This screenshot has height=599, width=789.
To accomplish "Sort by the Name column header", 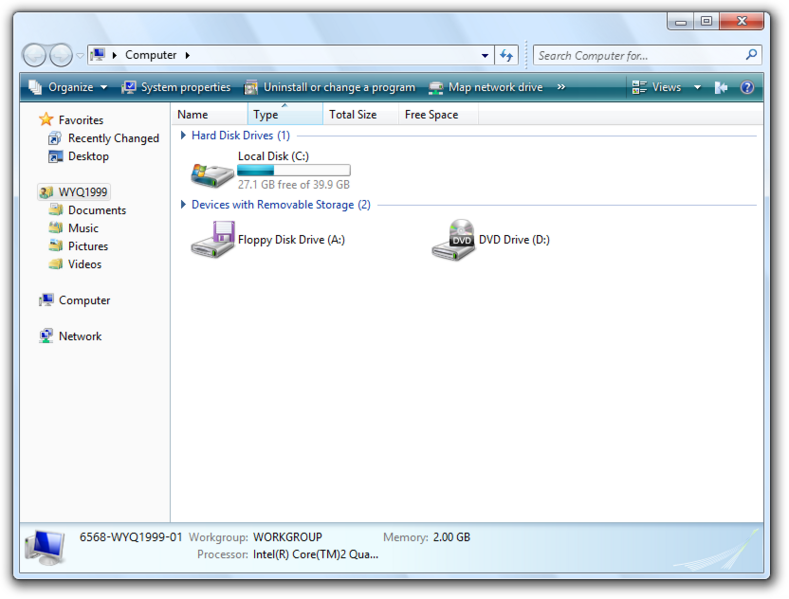I will click(x=210, y=115).
